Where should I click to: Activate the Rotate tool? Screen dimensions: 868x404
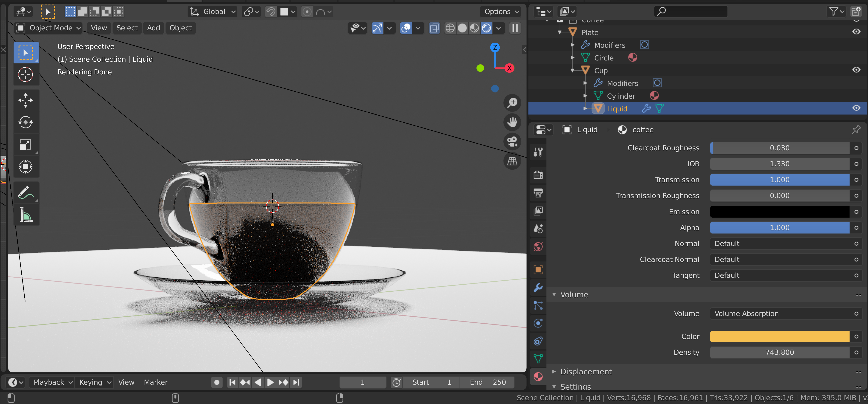26,122
